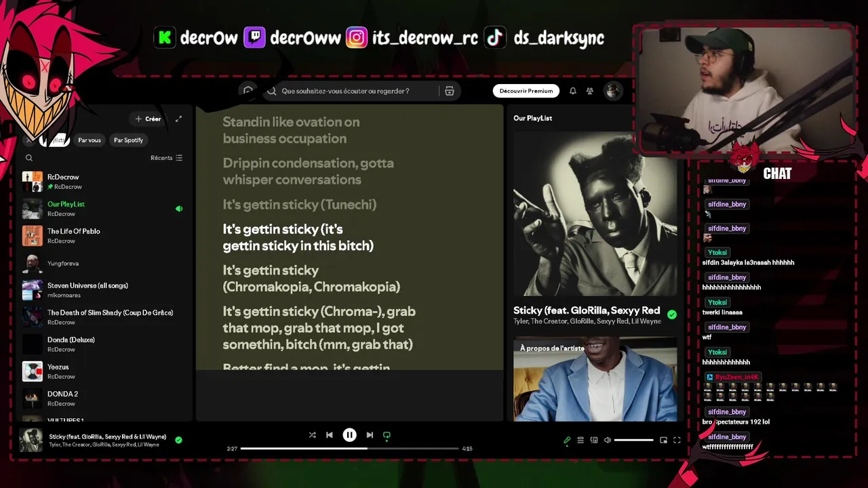Screen dimensions: 868x488
Task: Open DONDA 2 in the library
Action: pos(103,399)
